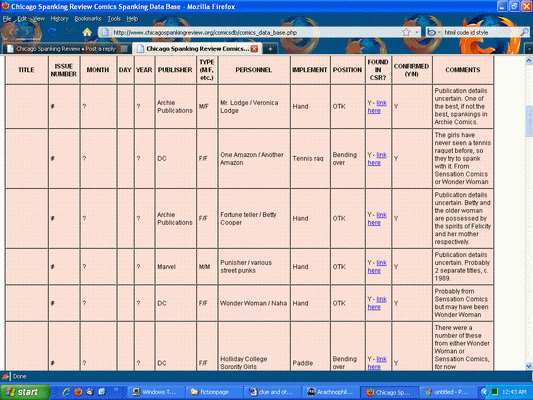Click 'link here' in the Wonder Woman / Naha row
The image size is (533, 400).
click(377, 303)
